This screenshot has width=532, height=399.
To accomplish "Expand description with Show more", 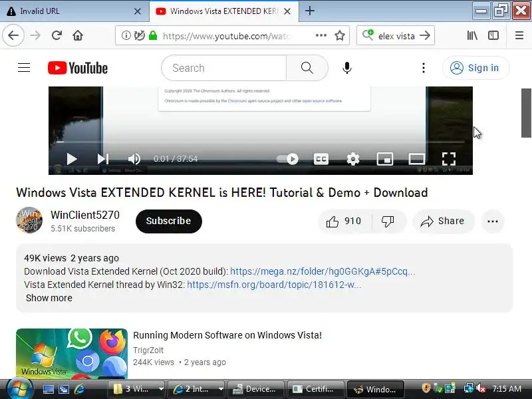I will tap(49, 298).
